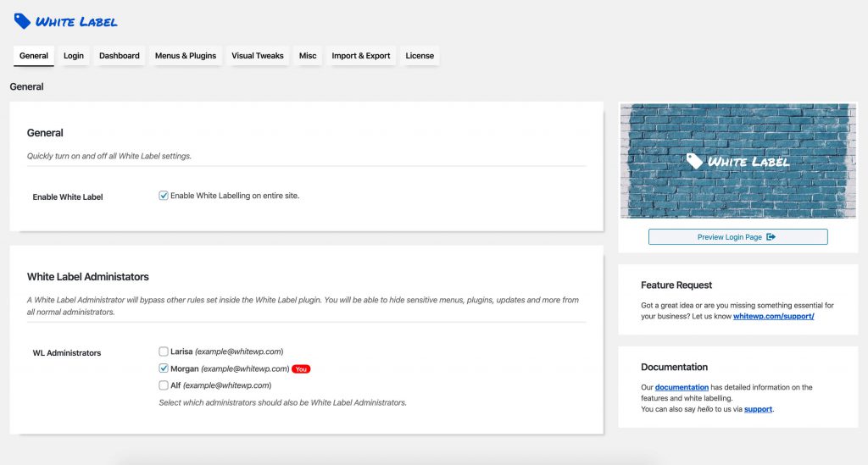
Task: Open the Dashboard tab
Action: [119, 56]
